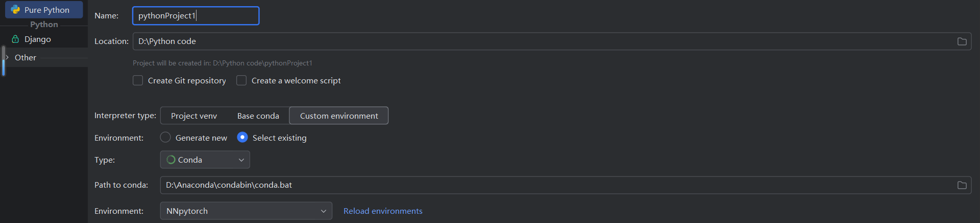Tick Create a welcome script checkbox
This screenshot has height=223, width=980.
point(241,80)
